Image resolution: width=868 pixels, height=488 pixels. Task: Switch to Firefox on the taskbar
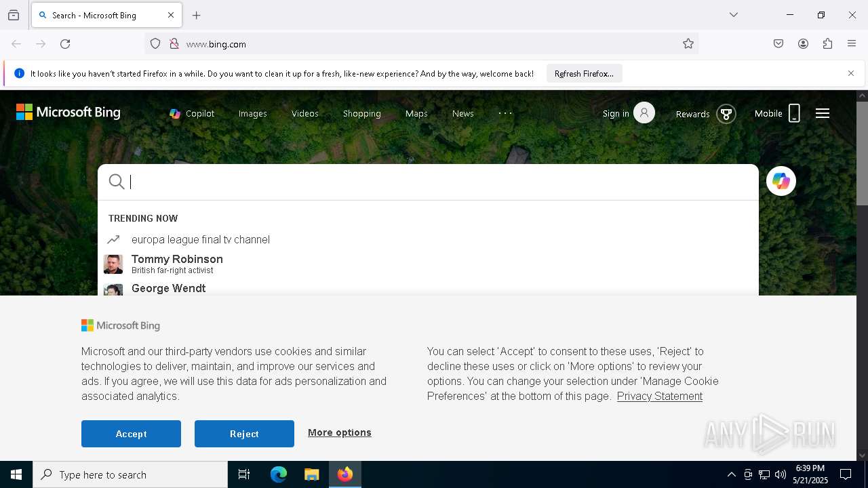345,474
